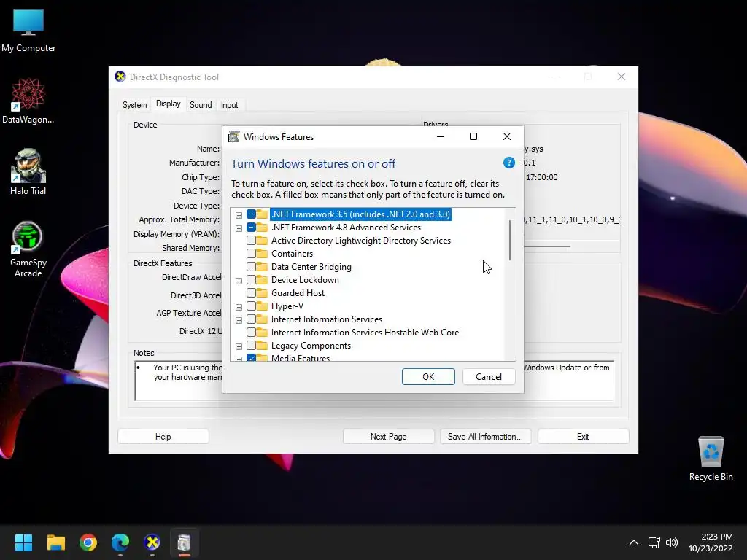Image resolution: width=747 pixels, height=560 pixels.
Task: Expand the Hyper-V node
Action: pos(239,307)
